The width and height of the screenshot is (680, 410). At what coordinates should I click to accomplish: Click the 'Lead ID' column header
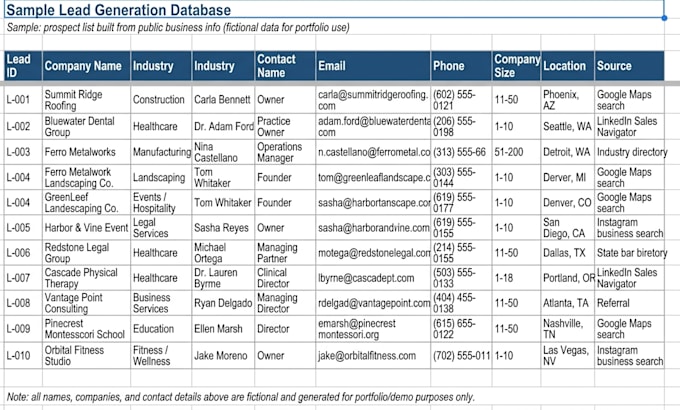click(x=23, y=66)
